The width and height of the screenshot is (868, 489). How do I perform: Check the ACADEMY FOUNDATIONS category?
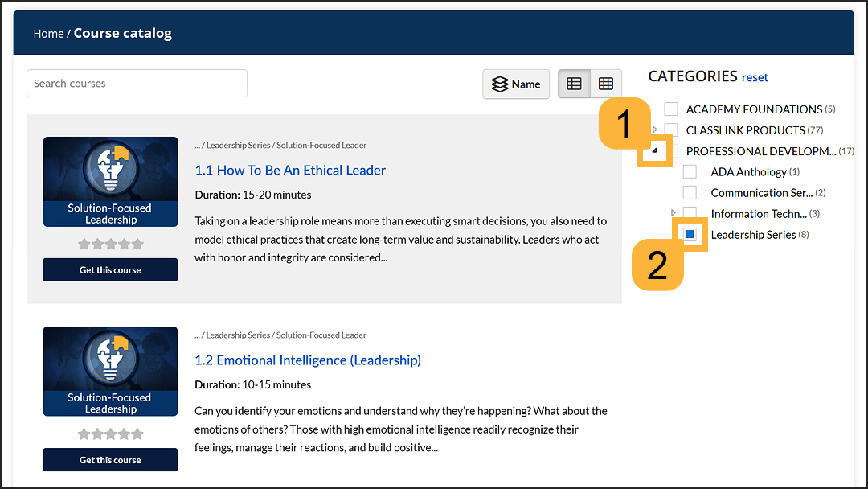coord(671,109)
